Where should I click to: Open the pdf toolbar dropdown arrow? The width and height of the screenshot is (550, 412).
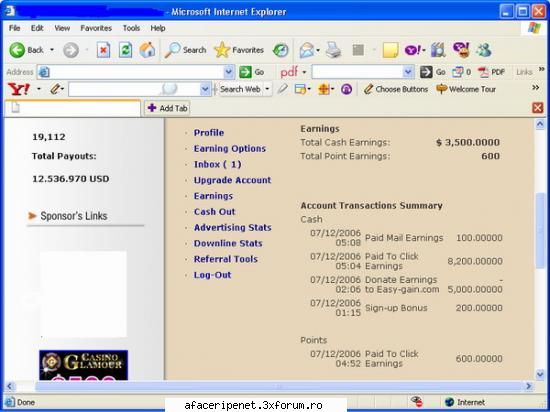coord(304,72)
